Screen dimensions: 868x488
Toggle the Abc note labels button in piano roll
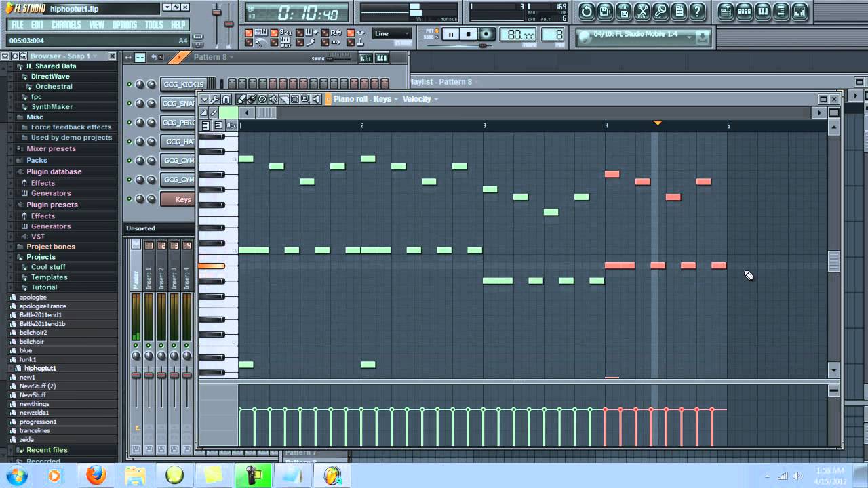(x=231, y=125)
